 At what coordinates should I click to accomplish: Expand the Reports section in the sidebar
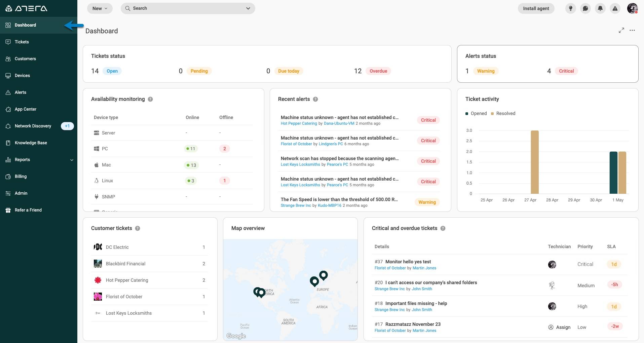pyautogui.click(x=72, y=160)
